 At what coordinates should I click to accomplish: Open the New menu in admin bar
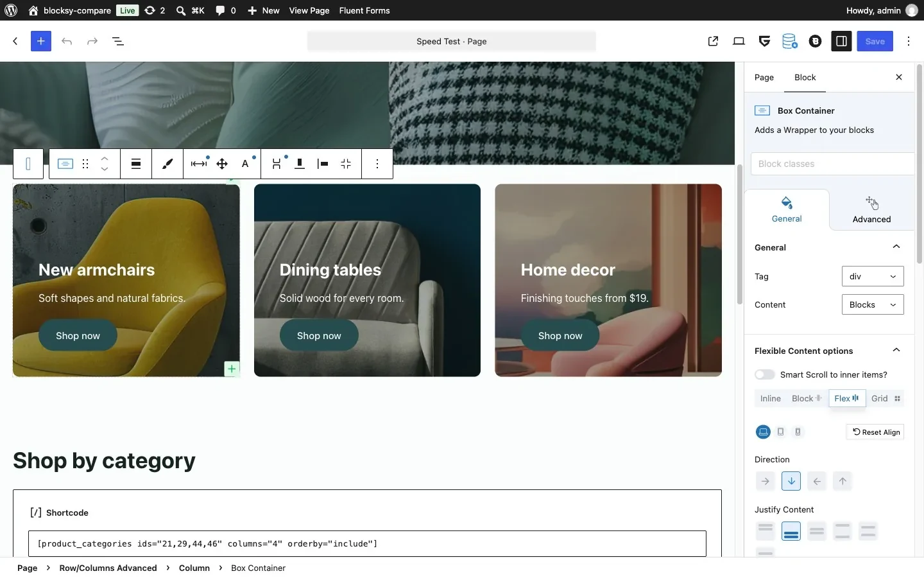tap(264, 10)
